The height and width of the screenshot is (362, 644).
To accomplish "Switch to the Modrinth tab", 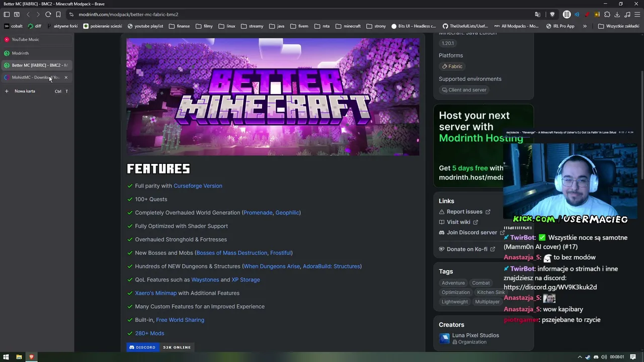I will pos(36,53).
